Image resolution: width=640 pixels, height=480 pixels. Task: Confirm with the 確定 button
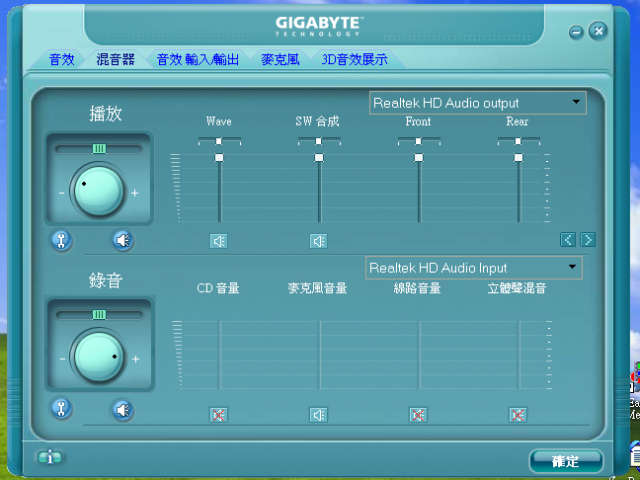pos(566,461)
